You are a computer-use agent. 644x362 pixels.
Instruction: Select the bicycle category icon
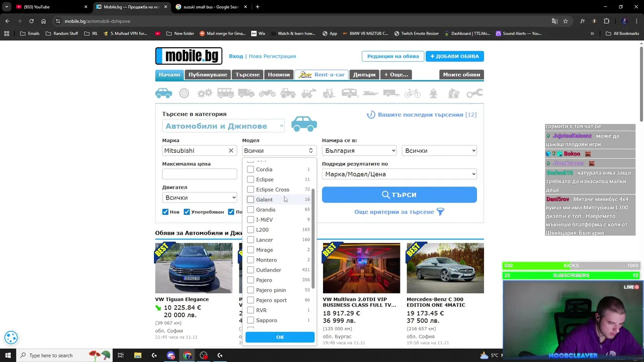pos(412,93)
